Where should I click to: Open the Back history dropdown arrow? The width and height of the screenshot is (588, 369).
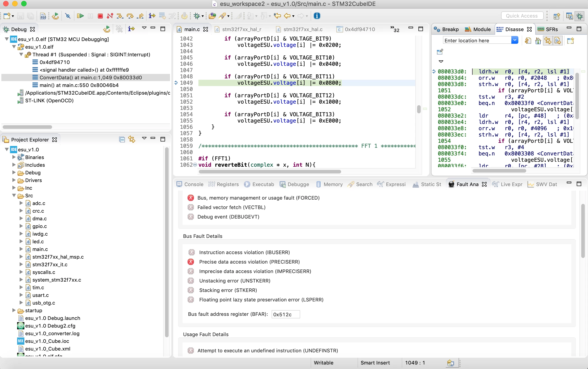click(x=293, y=16)
